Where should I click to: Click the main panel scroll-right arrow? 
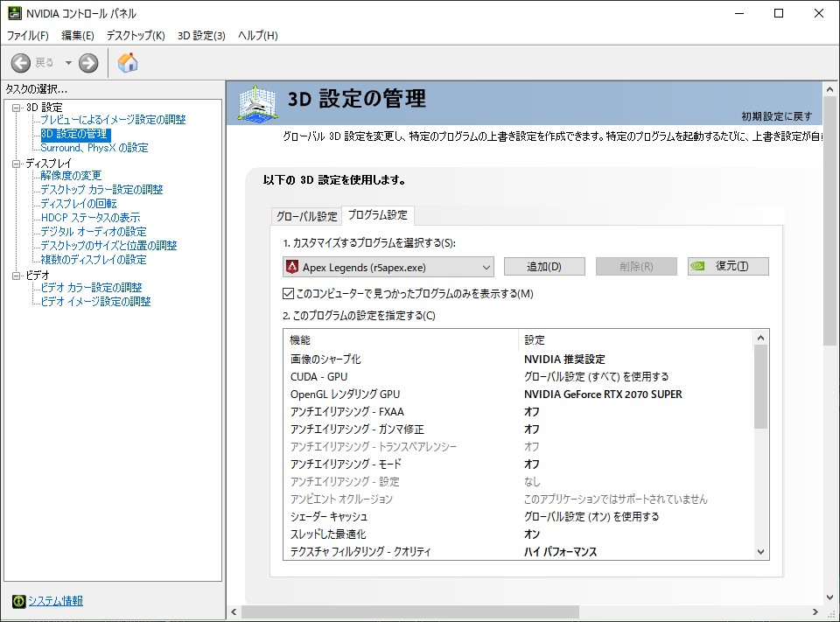[815, 612]
